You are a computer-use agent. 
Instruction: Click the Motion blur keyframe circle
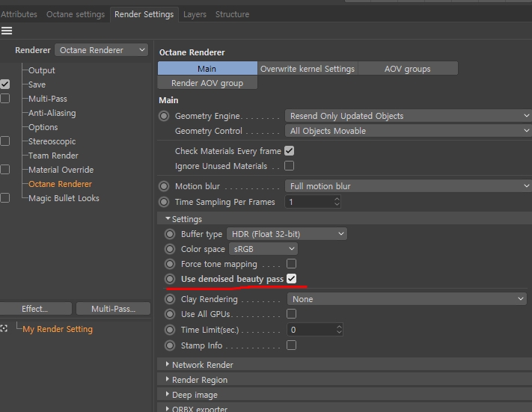point(164,186)
